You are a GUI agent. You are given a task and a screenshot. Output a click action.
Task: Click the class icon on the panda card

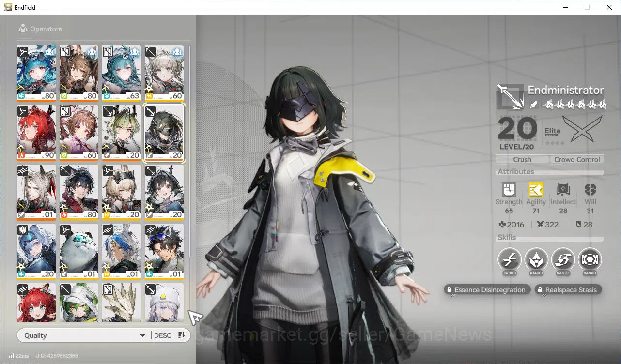click(x=65, y=229)
